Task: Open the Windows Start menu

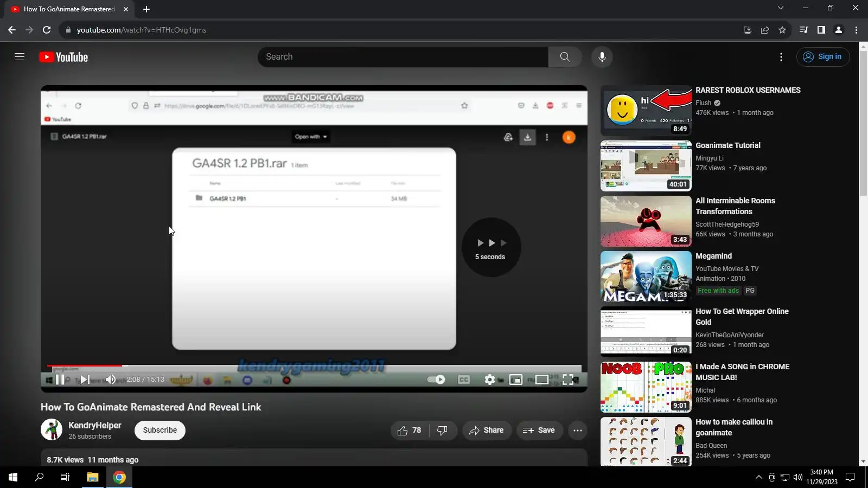Action: [13, 477]
